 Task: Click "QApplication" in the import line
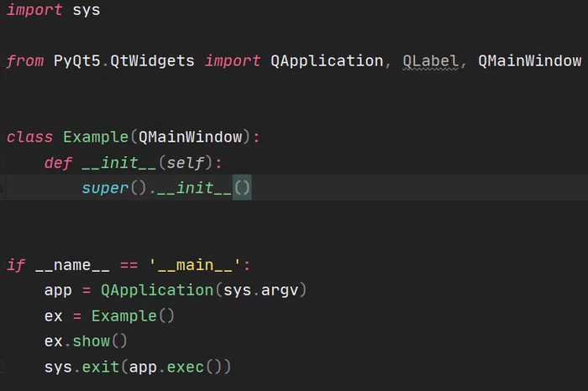click(327, 60)
